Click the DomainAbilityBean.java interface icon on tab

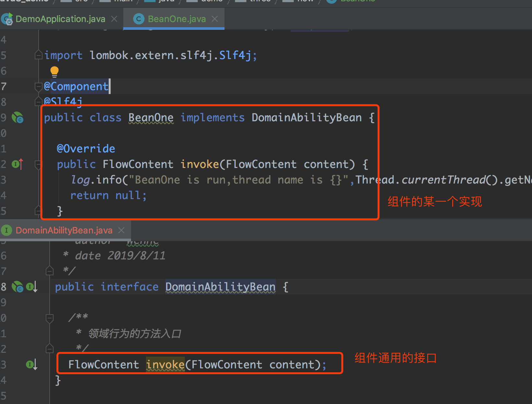(6, 230)
